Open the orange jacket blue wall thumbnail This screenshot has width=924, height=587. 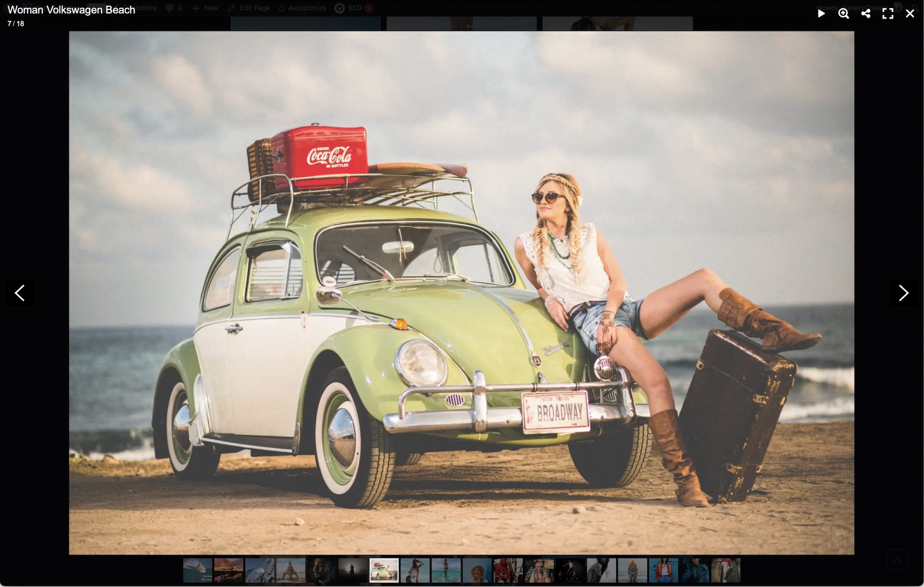tap(664, 570)
